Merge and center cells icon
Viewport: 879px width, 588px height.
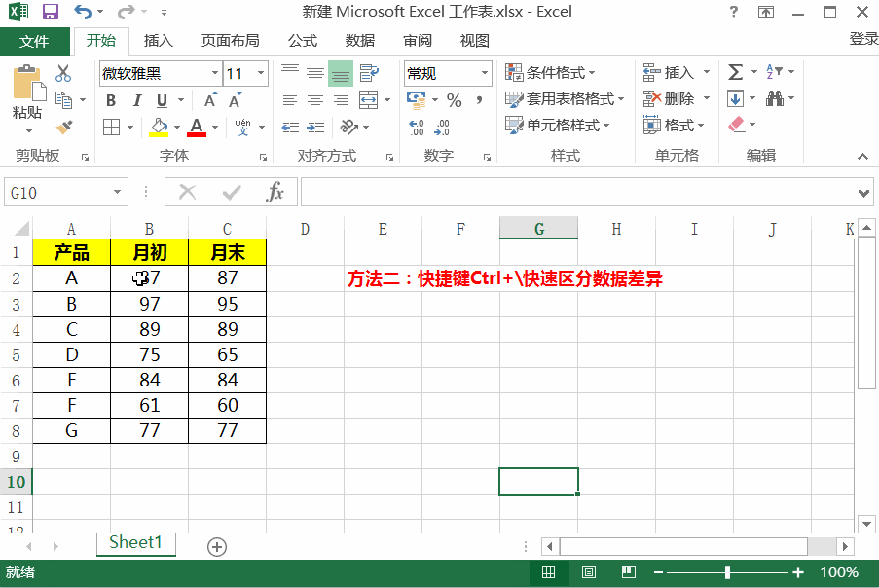coord(368,99)
